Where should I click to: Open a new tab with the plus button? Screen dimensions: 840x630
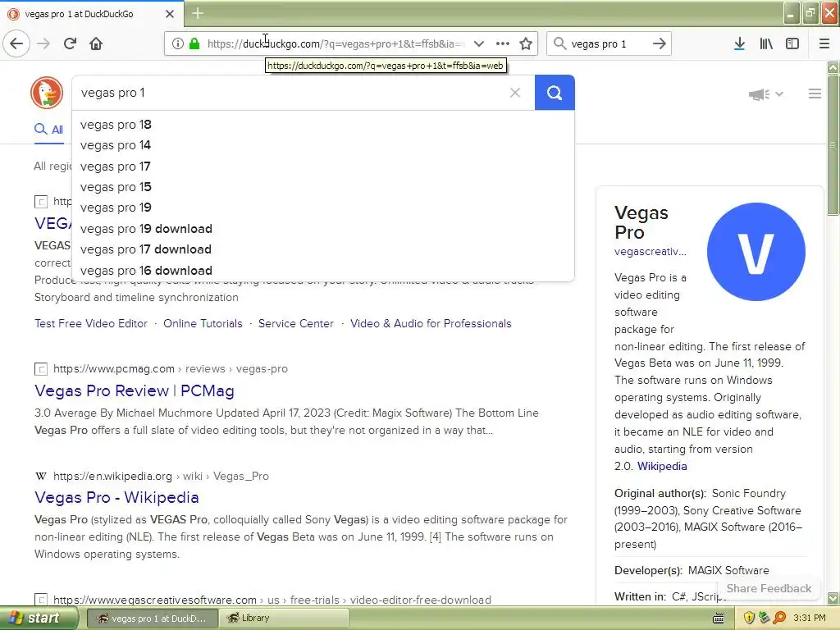(x=198, y=13)
